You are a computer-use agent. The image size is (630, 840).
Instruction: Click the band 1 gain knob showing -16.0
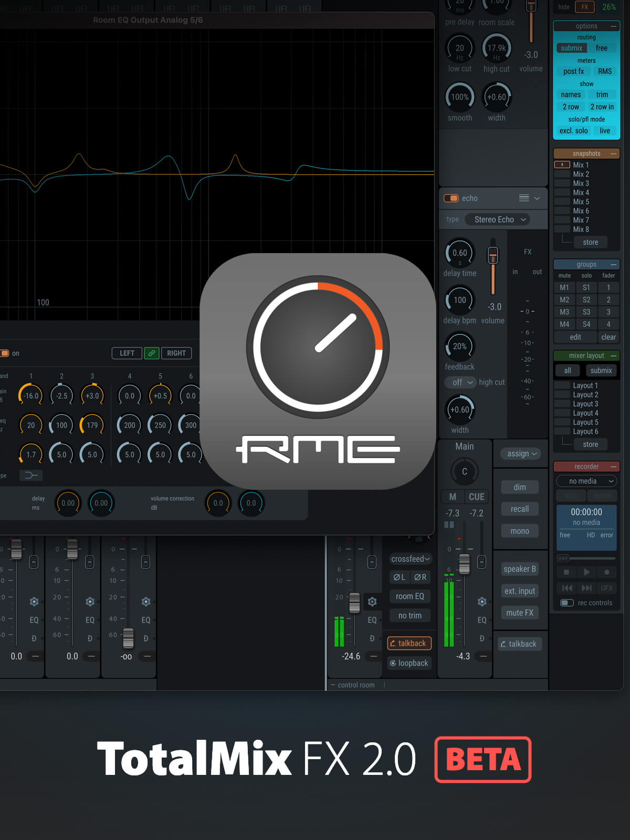pos(31,396)
